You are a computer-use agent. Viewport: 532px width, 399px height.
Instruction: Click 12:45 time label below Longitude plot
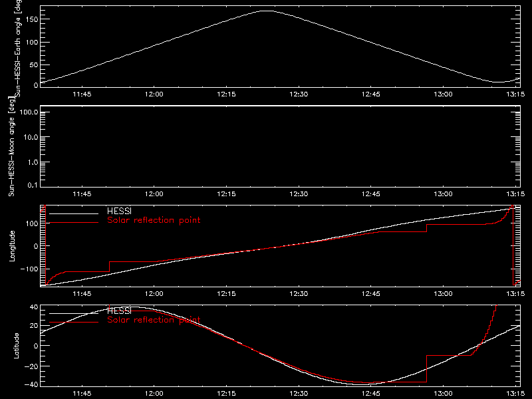(x=371, y=294)
